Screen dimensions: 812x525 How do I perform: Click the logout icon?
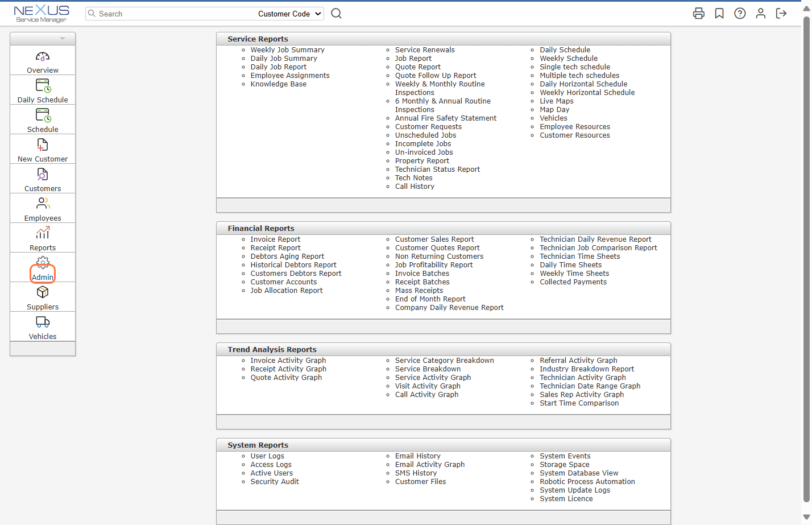click(781, 14)
